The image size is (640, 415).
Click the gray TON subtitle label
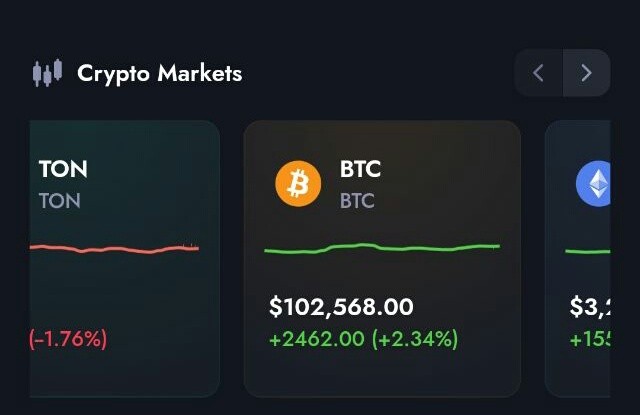click(x=60, y=201)
